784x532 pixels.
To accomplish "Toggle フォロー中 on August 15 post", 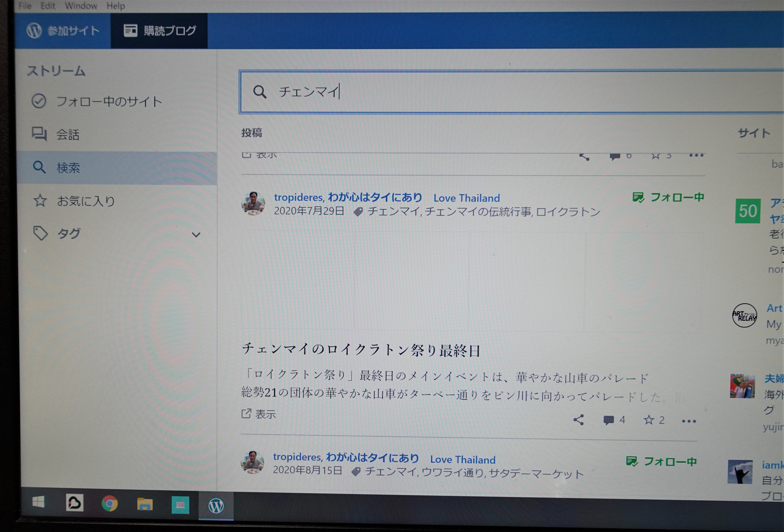I will pos(661,461).
